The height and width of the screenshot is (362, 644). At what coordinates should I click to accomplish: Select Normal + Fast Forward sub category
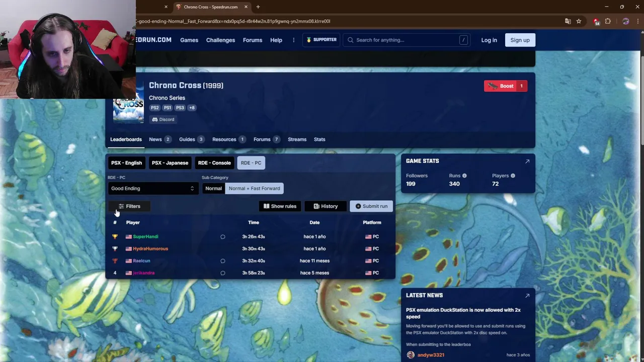[x=254, y=189]
